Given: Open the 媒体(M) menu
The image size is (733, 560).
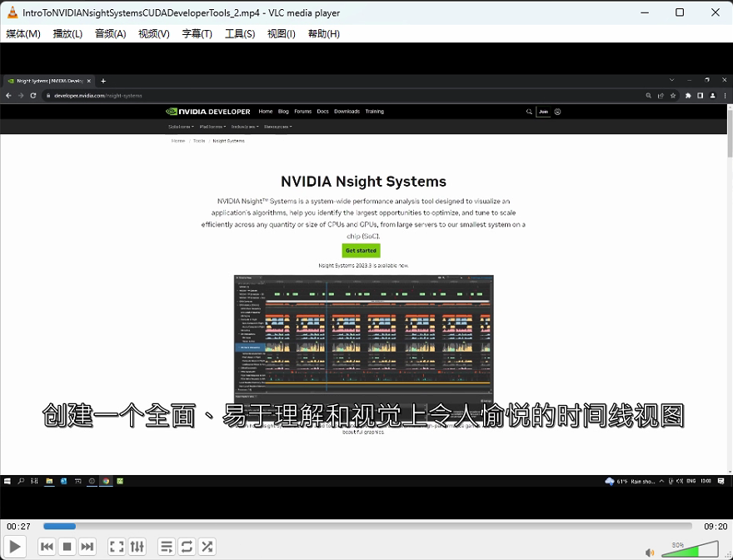Looking at the screenshot, I should click(23, 34).
